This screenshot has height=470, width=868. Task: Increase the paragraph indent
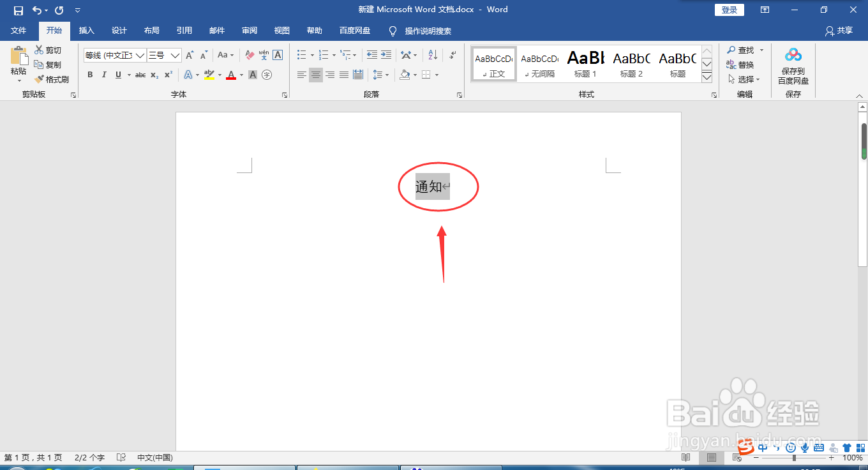coord(386,56)
